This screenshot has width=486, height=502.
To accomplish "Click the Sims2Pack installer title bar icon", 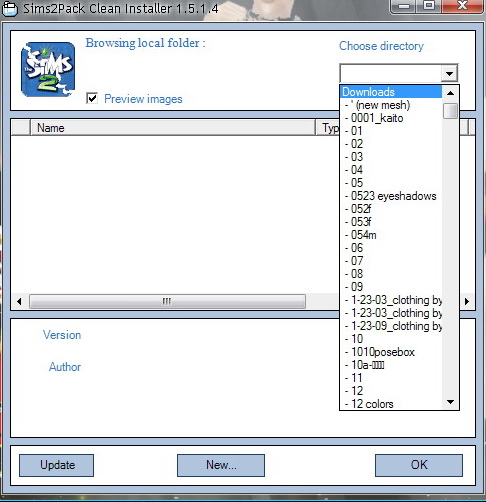I will click(10, 8).
